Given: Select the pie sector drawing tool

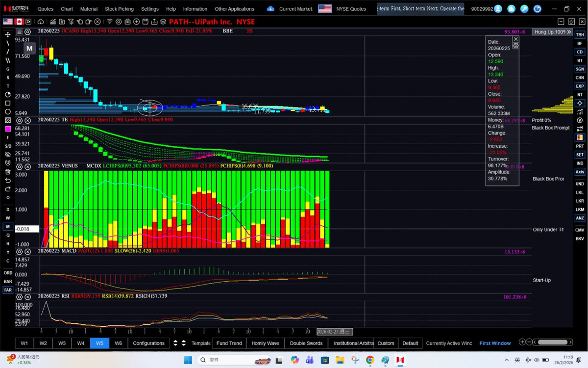Looking at the screenshot, I should (x=8, y=94).
